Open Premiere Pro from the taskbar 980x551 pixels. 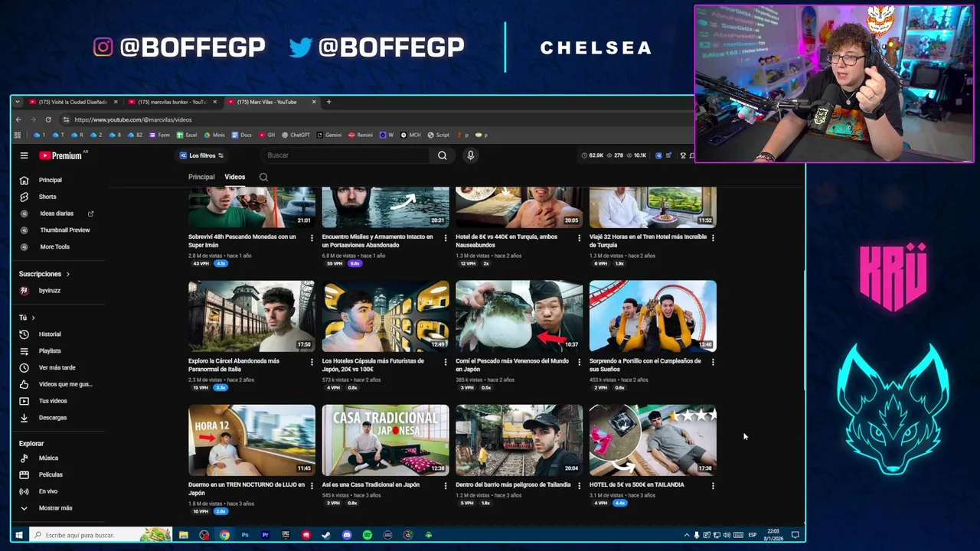[265, 535]
